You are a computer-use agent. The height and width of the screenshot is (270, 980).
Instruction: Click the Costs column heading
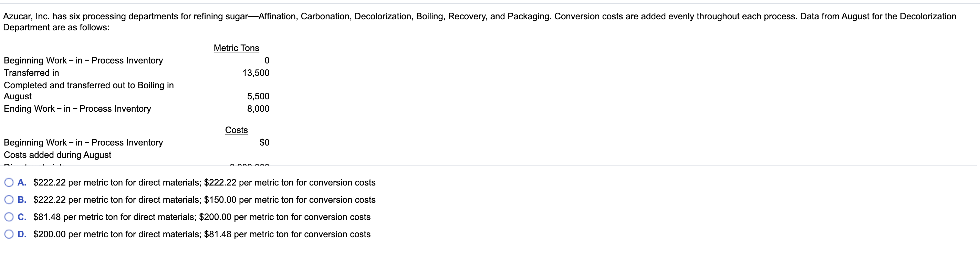click(237, 130)
